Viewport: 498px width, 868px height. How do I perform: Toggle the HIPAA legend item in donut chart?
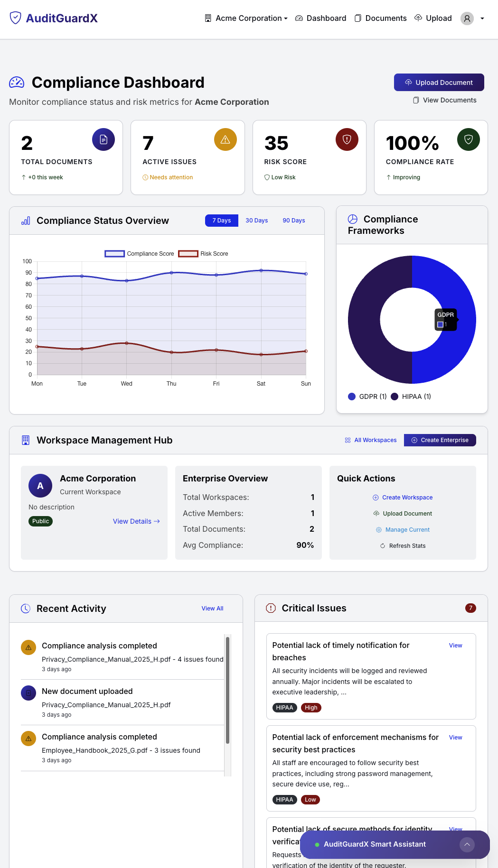411,397
